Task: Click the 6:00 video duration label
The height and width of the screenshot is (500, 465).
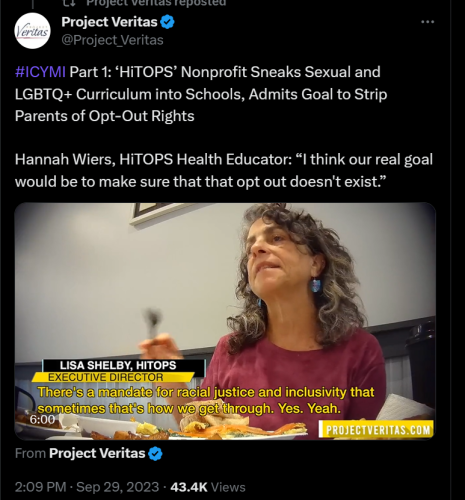Action: tap(42, 419)
